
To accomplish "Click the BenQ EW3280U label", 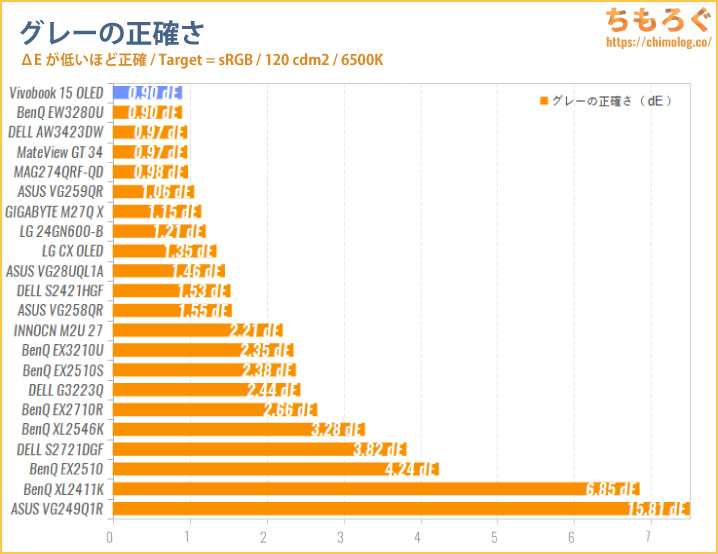I will (x=60, y=113).
